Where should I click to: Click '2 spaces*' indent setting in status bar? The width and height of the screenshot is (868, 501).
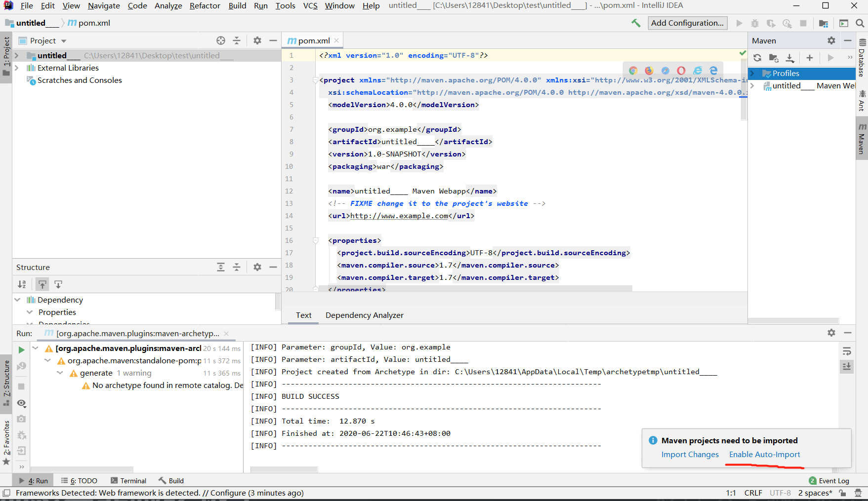pyautogui.click(x=815, y=493)
